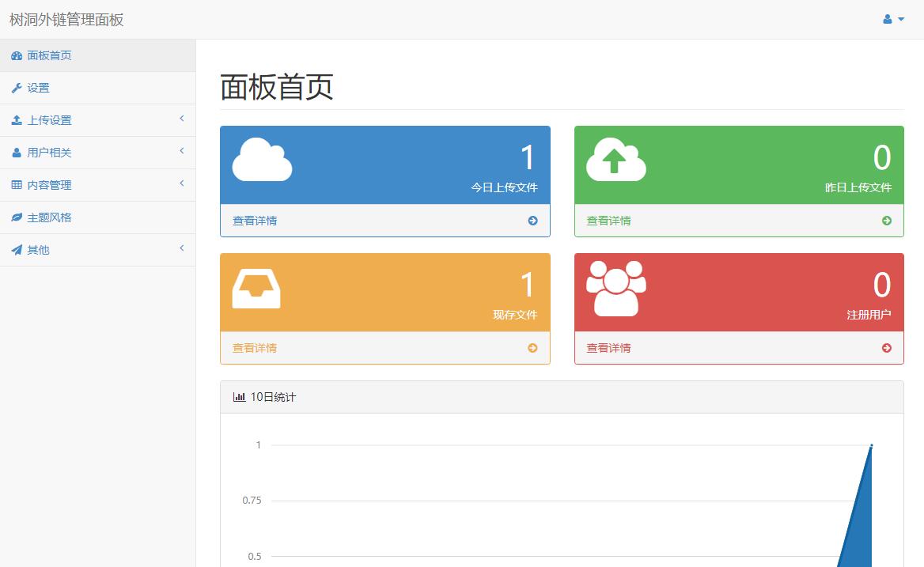Click the 面板首页 page heading
The height and width of the screenshot is (567, 924).
coord(276,87)
